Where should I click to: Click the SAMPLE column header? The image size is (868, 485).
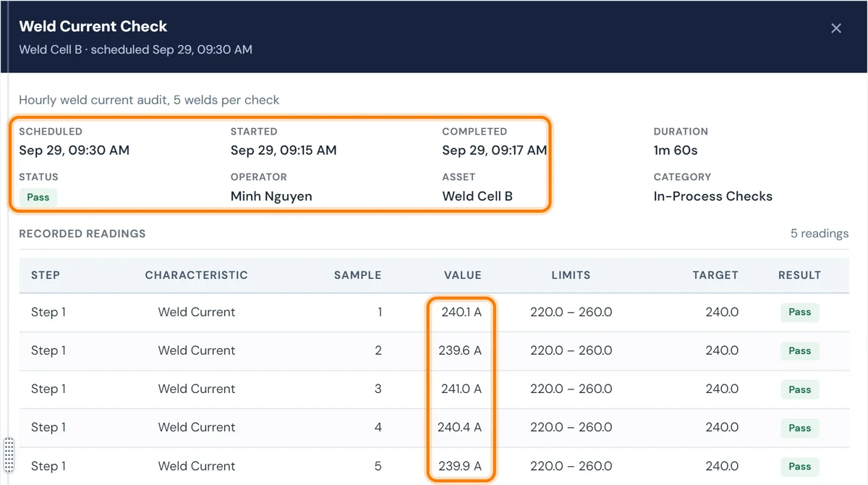click(357, 275)
